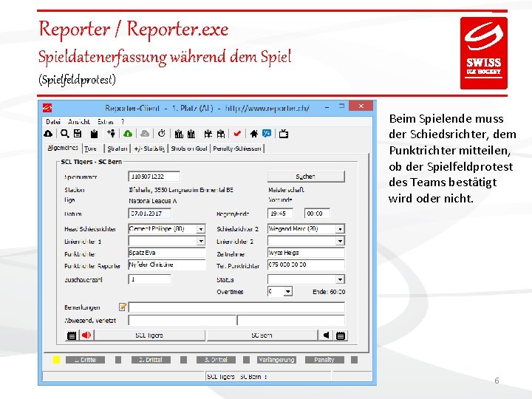The image size is (532, 399).
Task: Expand the Linienrichter 1 dropdown
Action: click(x=201, y=241)
